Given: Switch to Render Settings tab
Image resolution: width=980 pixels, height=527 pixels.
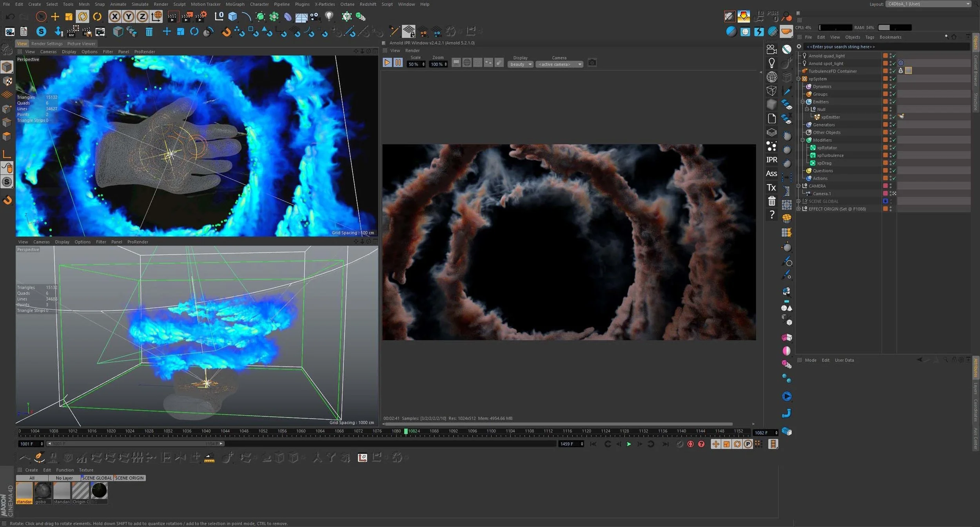Looking at the screenshot, I should (x=47, y=43).
